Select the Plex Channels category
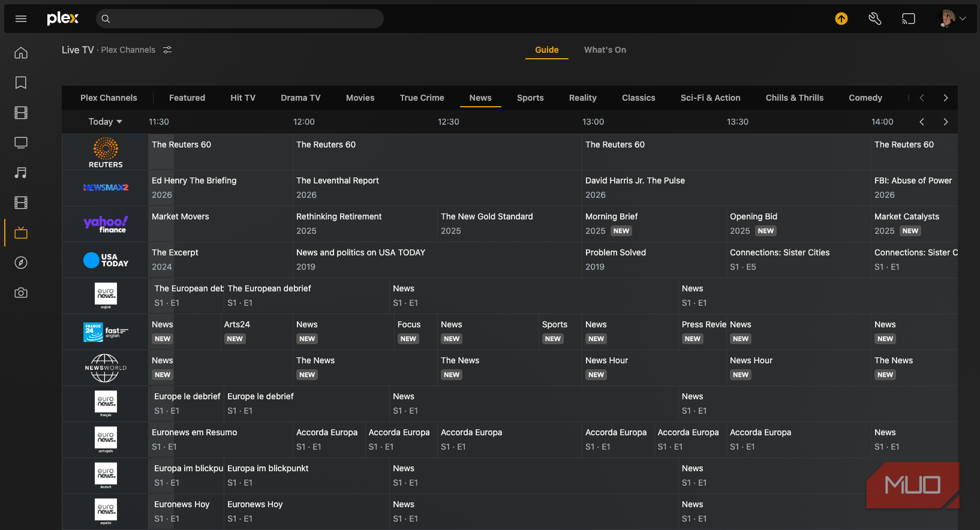Screen dimensions: 980x530 click(109, 98)
